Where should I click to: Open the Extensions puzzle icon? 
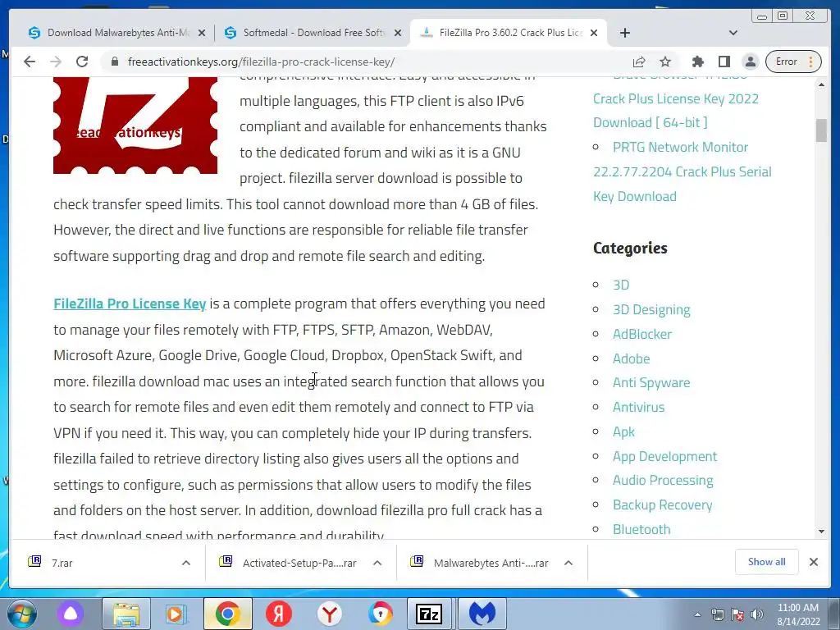697,62
